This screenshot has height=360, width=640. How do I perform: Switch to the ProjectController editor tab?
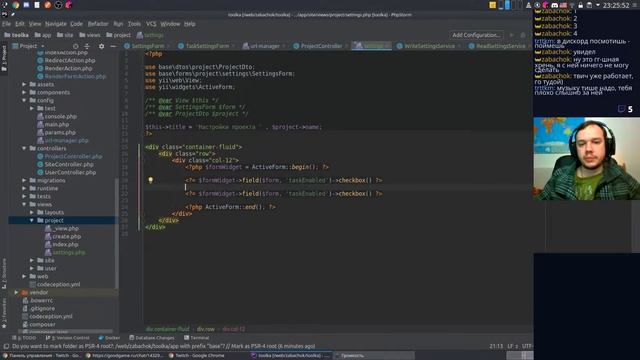[321, 46]
